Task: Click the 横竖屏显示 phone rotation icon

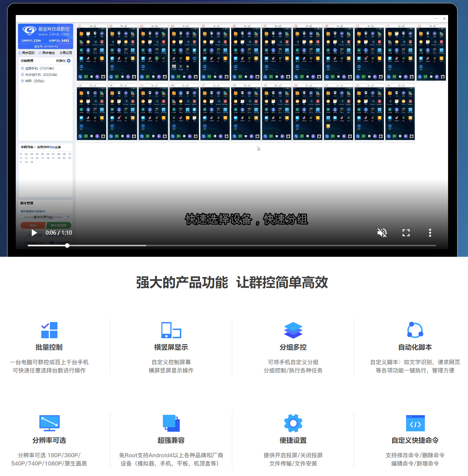Action: (171, 330)
